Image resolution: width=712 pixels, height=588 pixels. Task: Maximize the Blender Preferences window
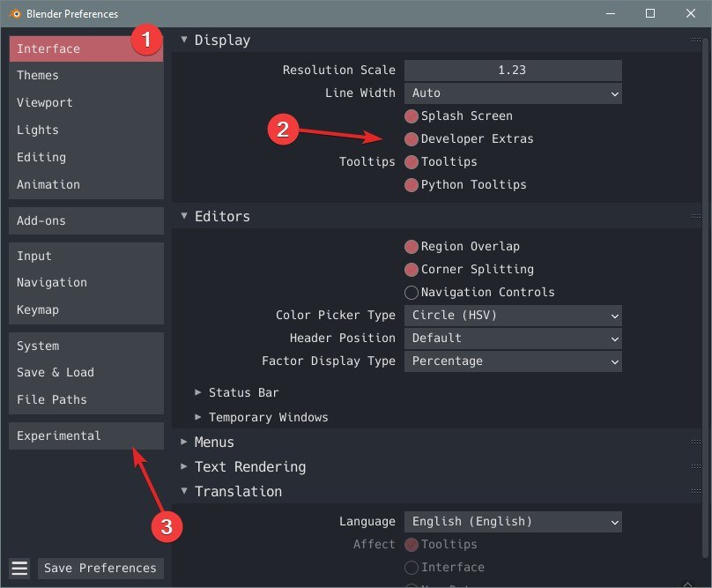click(x=650, y=13)
